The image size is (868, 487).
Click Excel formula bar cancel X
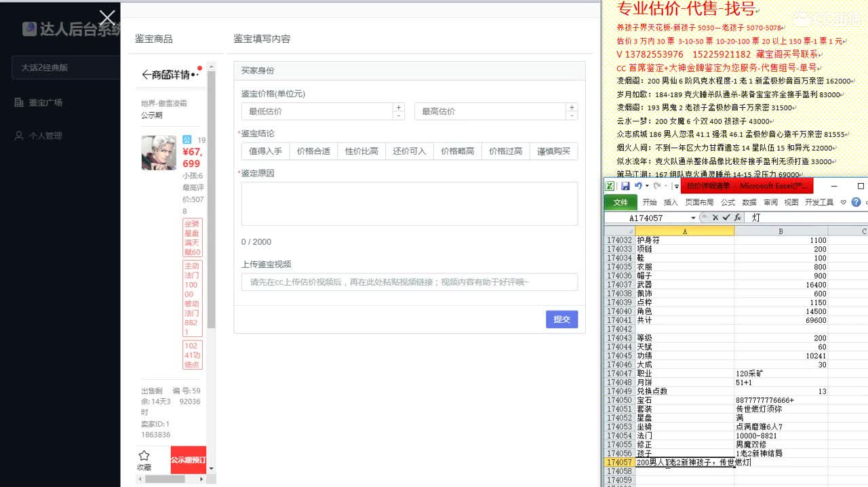(715, 218)
